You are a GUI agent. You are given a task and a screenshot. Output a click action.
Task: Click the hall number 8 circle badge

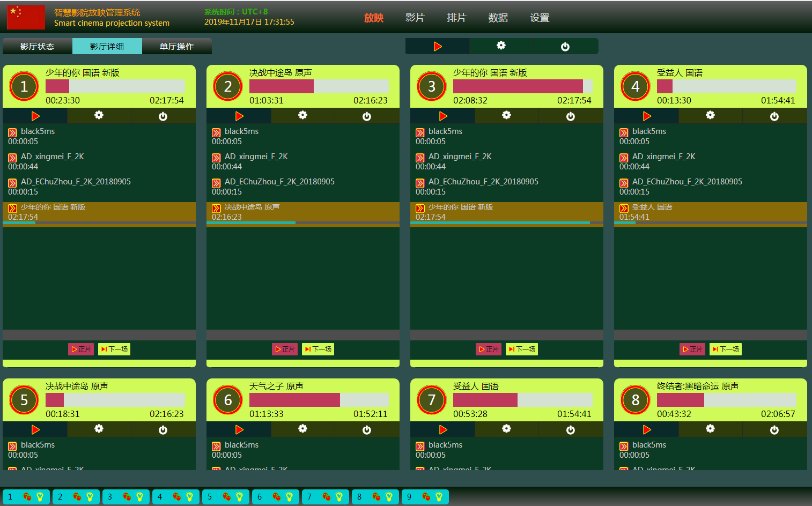click(636, 400)
